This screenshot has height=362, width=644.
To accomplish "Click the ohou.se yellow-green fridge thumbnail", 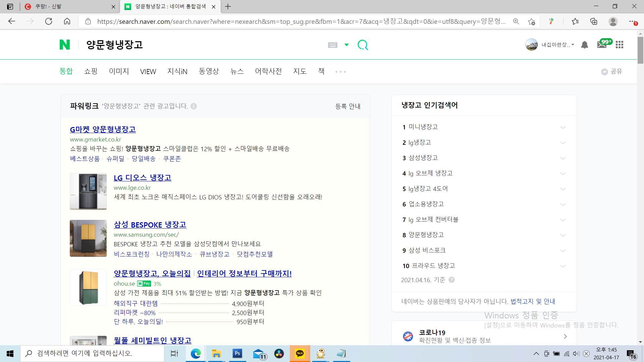I will coord(88,287).
